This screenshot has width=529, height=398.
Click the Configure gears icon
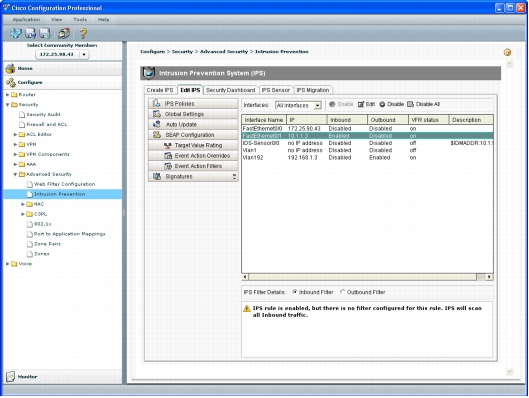point(10,82)
